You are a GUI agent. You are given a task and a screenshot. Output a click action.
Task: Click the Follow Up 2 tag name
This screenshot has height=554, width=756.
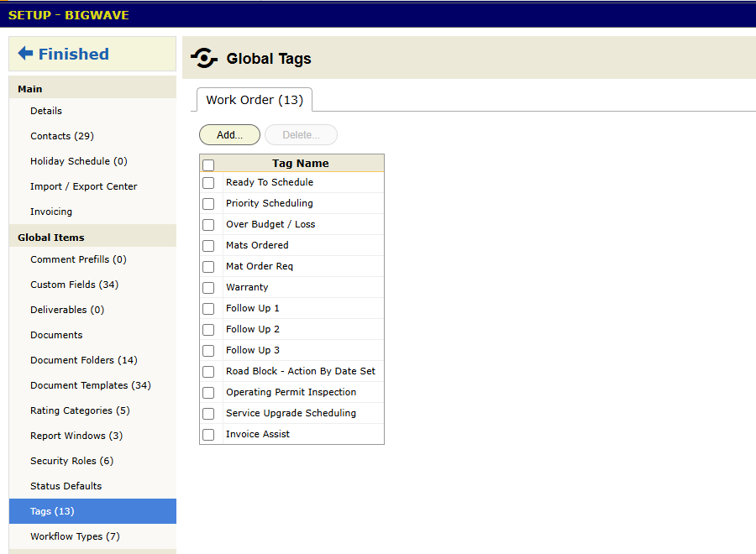[253, 329]
